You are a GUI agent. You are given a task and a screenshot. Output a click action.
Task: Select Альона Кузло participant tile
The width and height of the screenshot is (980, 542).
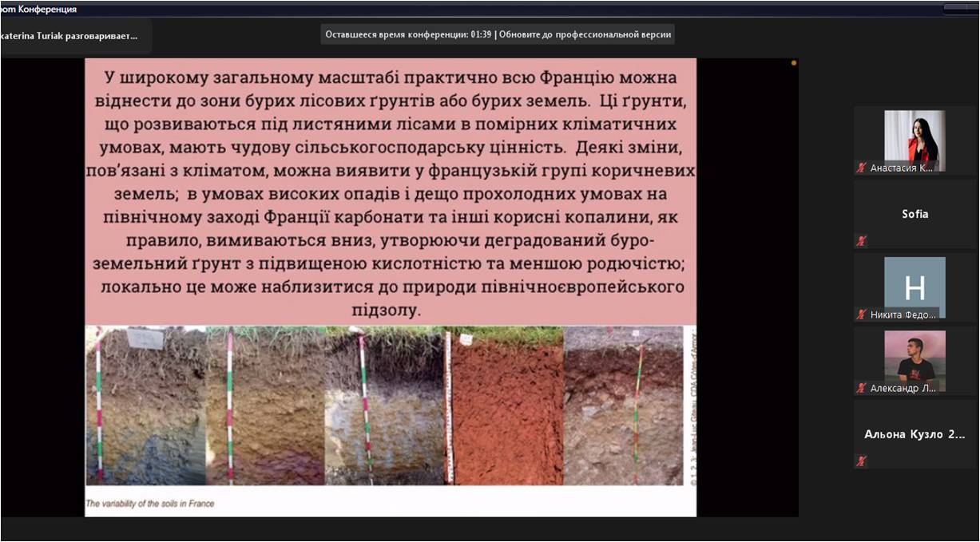click(x=915, y=434)
